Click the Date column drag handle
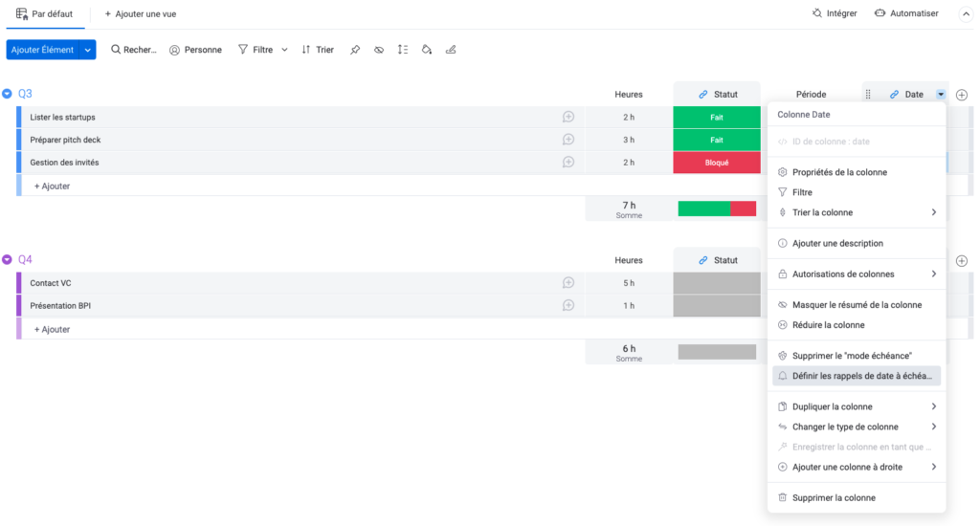 [x=868, y=95]
